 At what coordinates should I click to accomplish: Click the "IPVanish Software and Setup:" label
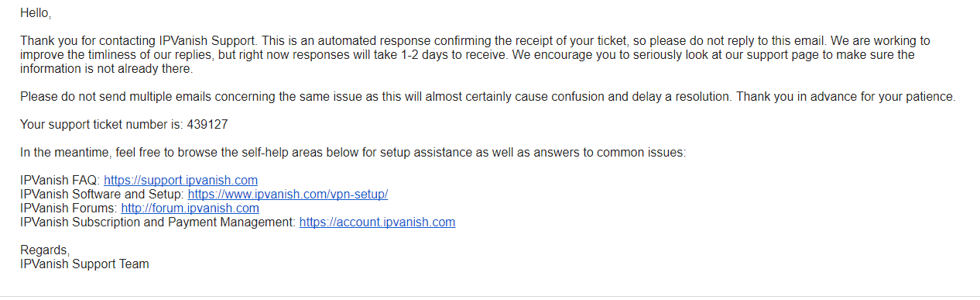[x=102, y=194]
